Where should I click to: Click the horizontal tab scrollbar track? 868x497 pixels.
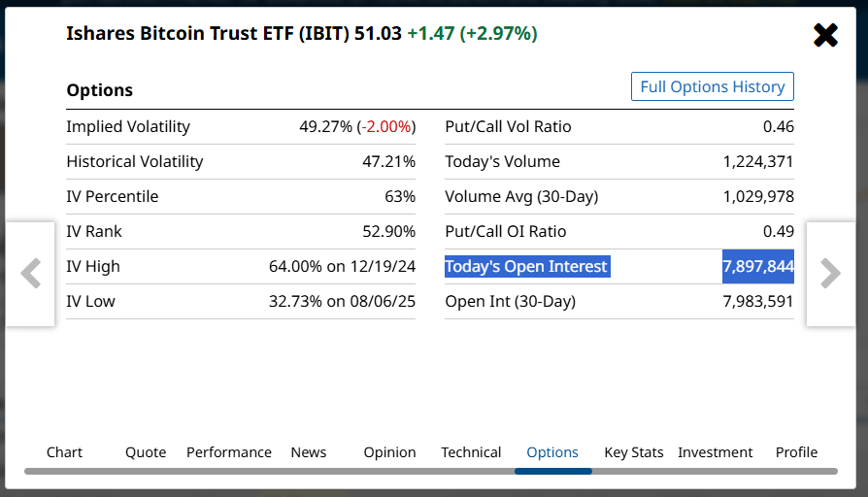point(291,471)
